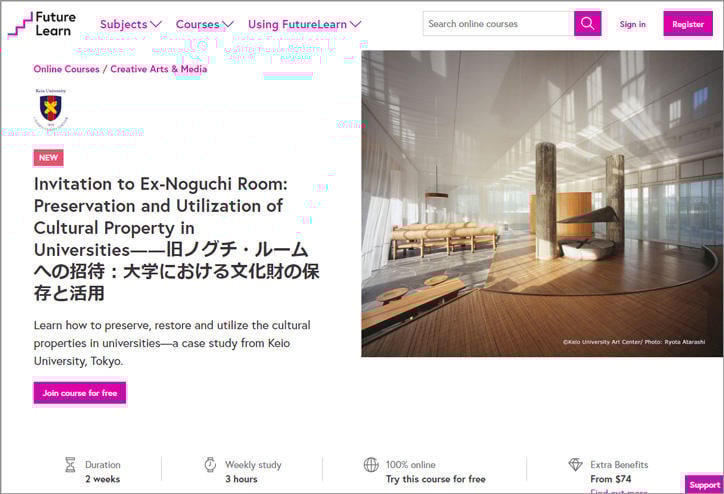Click the hourglass Duration icon
Screen dimensions: 724x494
70,464
